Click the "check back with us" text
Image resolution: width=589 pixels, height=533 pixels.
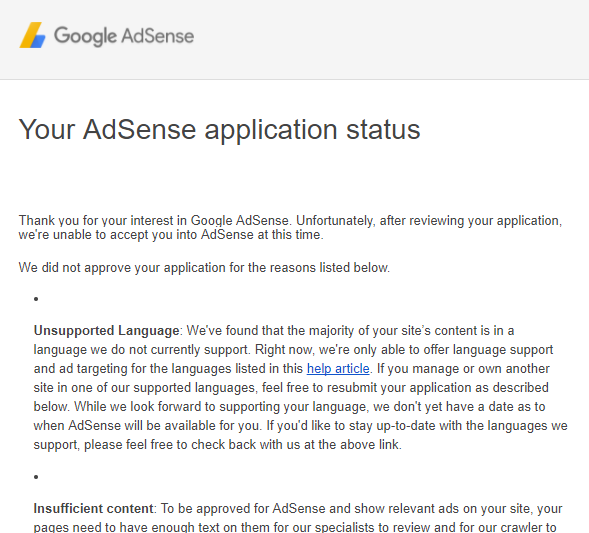tap(246, 444)
